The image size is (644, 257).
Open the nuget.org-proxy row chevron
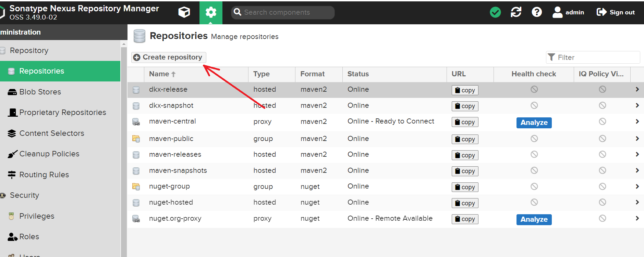(x=637, y=218)
